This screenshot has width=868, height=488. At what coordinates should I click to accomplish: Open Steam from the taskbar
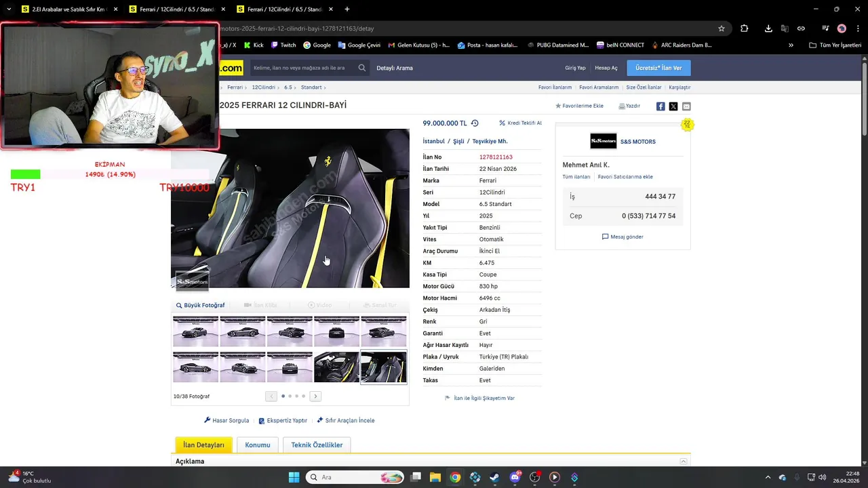click(x=494, y=477)
